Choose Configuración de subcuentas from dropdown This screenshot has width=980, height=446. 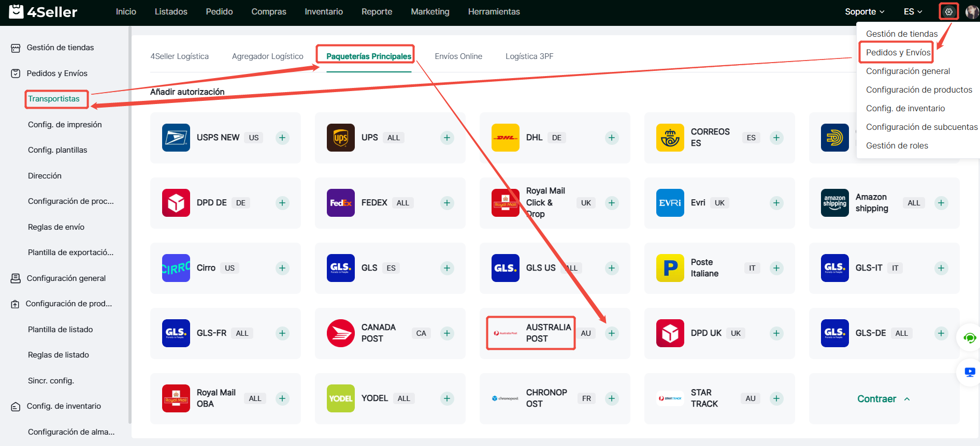point(922,127)
